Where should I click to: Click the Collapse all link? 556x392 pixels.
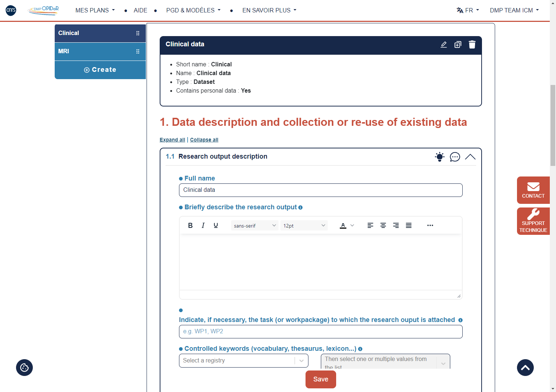click(204, 140)
